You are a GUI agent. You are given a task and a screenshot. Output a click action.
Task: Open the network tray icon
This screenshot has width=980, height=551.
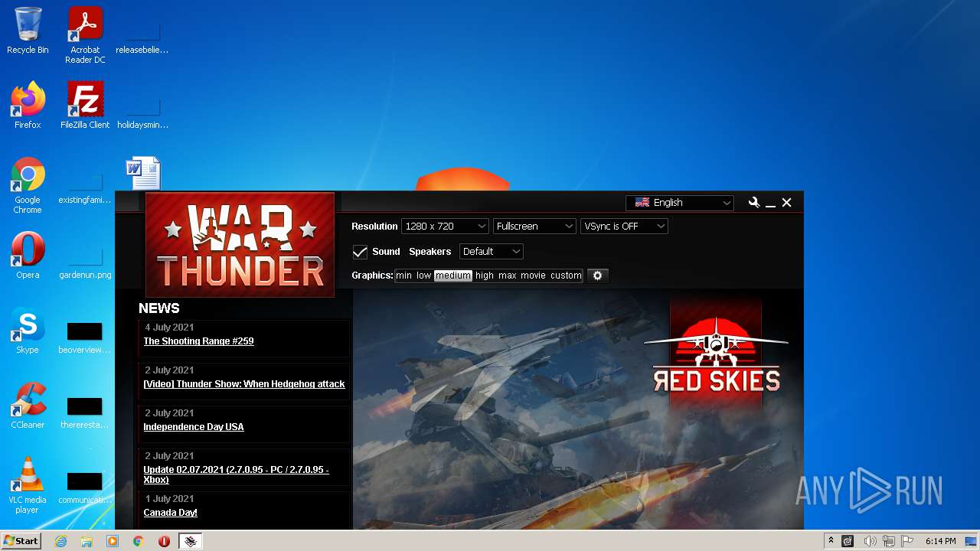click(889, 541)
